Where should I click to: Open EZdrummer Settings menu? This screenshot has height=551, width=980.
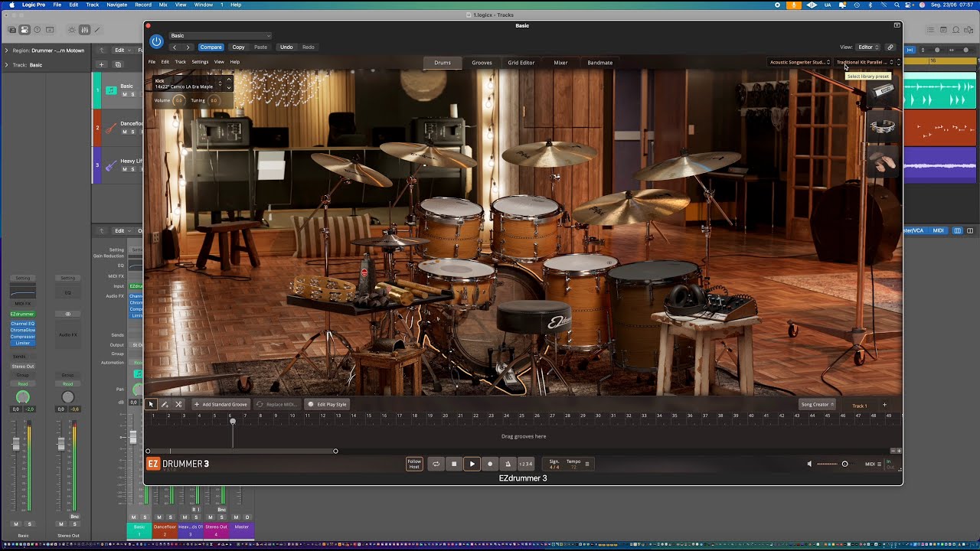200,62
